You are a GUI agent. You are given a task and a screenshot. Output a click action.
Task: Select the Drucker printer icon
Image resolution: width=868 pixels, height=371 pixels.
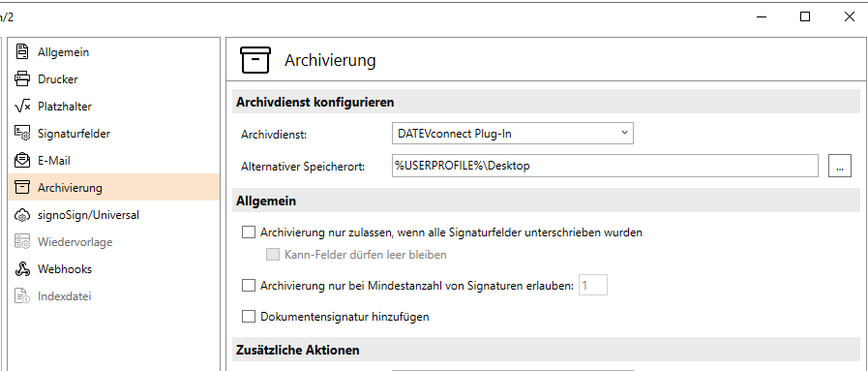(x=22, y=79)
